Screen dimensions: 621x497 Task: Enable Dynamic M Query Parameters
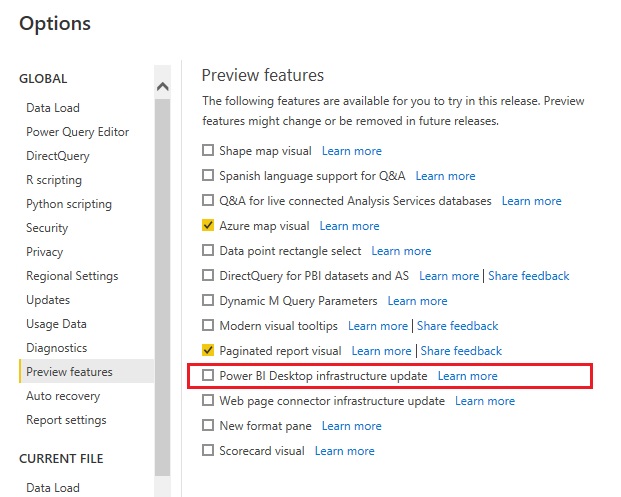[208, 300]
